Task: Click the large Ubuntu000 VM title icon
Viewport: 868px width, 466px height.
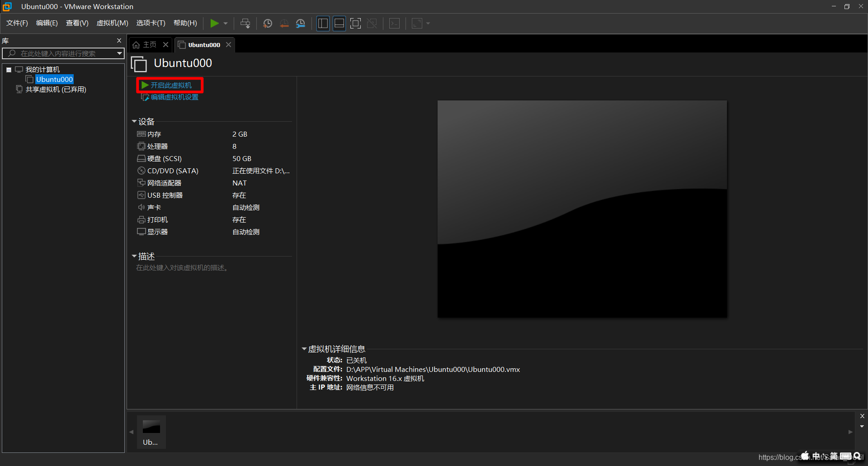Action: click(x=139, y=64)
